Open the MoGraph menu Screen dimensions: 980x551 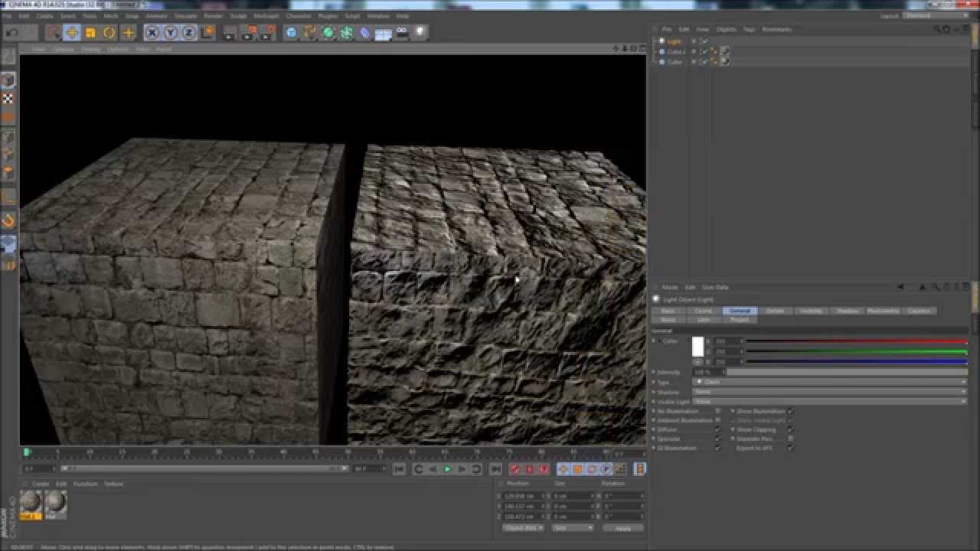coord(266,15)
